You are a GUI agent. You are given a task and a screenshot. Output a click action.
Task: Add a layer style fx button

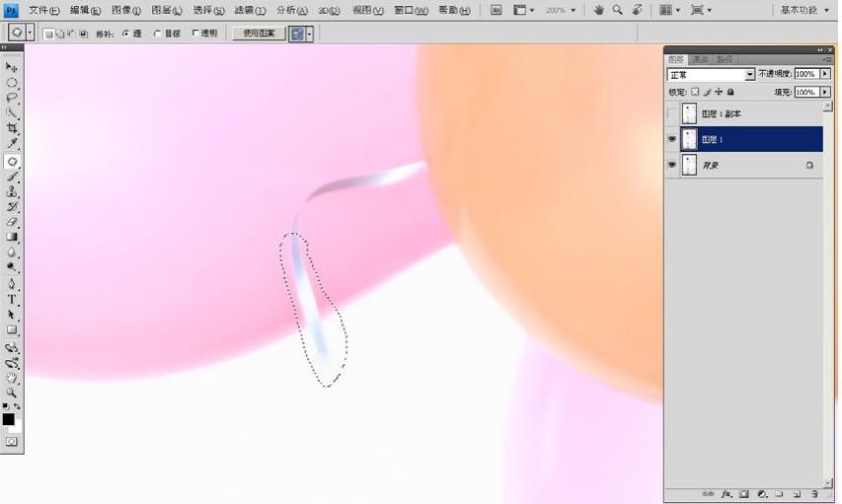pyautogui.click(x=726, y=494)
